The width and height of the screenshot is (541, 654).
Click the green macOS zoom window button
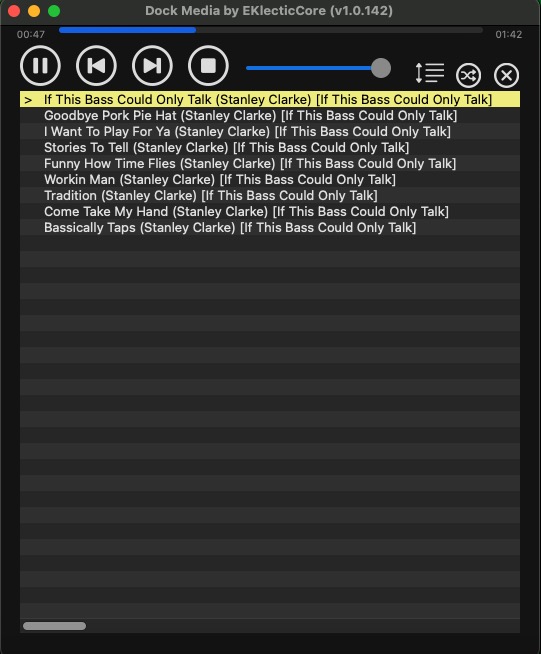[54, 11]
